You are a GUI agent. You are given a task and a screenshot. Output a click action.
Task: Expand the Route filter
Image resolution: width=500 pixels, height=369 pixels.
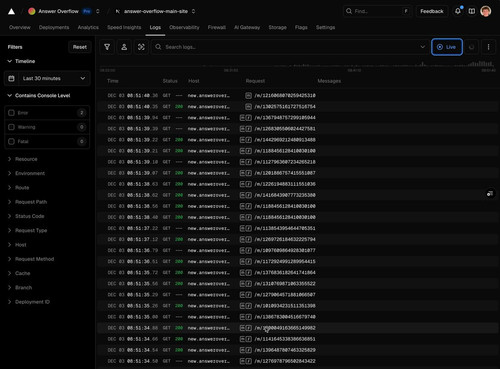pyautogui.click(x=19, y=188)
